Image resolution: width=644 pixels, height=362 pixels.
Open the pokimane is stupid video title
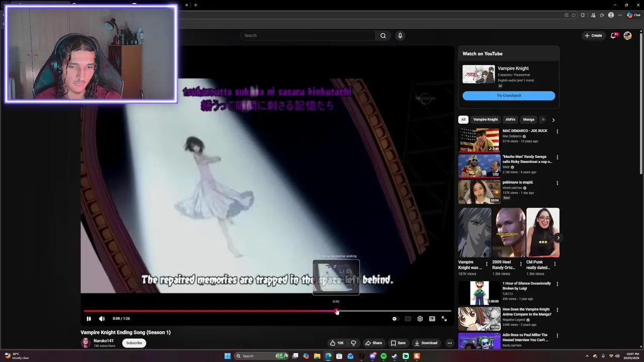pos(518,183)
